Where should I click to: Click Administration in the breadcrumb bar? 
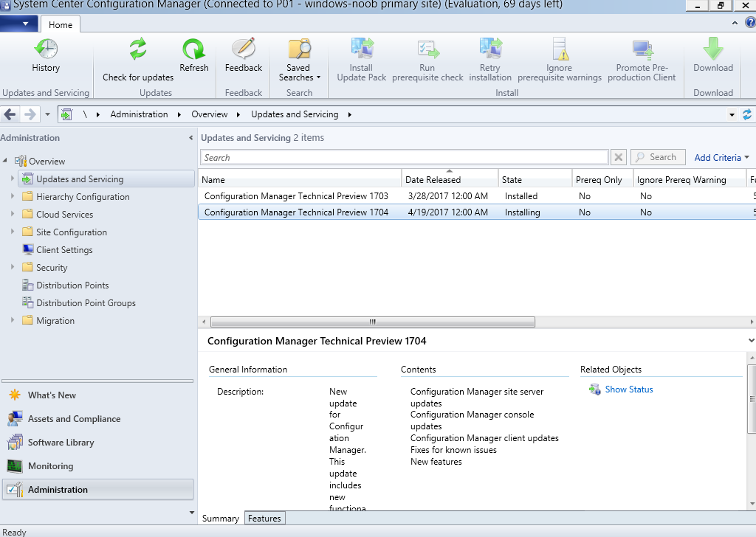tap(139, 114)
